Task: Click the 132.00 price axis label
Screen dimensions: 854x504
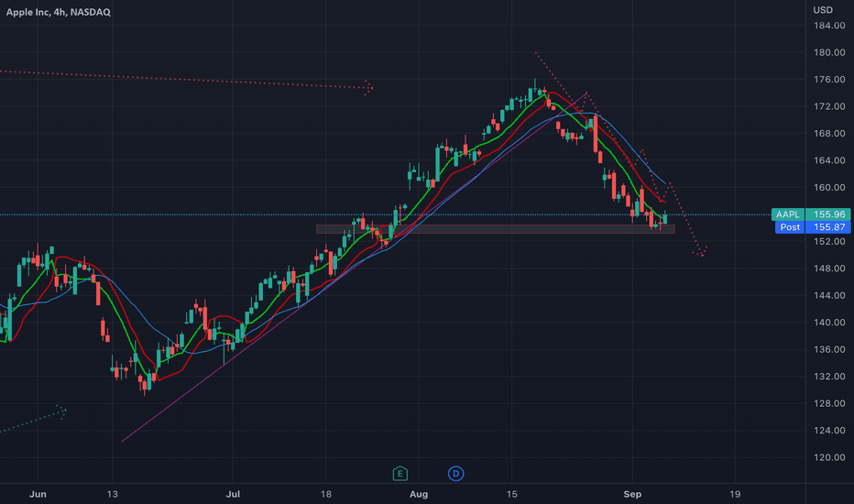Action: click(x=829, y=377)
